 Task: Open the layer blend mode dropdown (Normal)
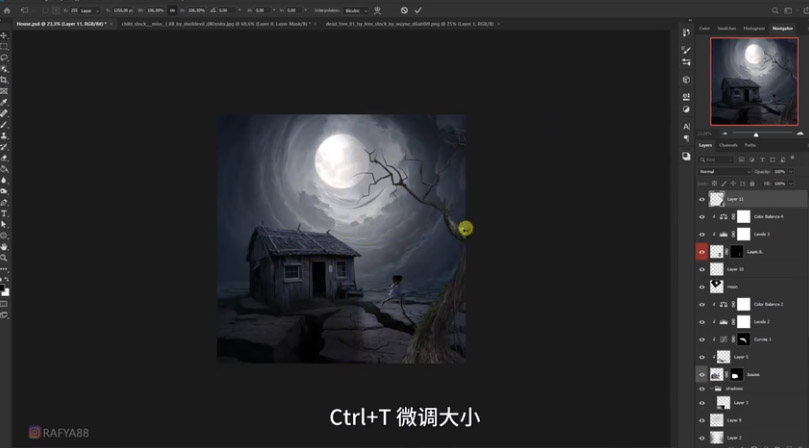point(723,171)
